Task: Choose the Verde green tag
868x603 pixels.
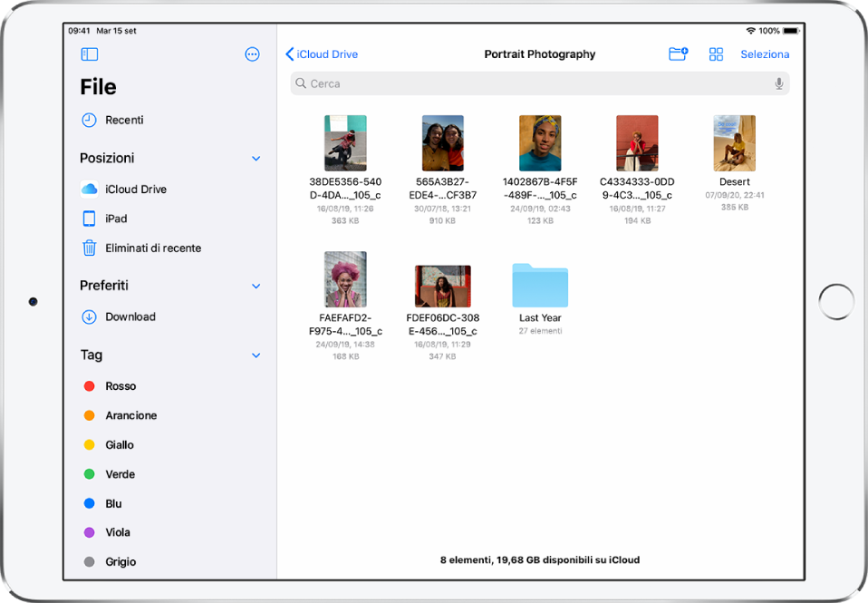Action: (x=120, y=474)
